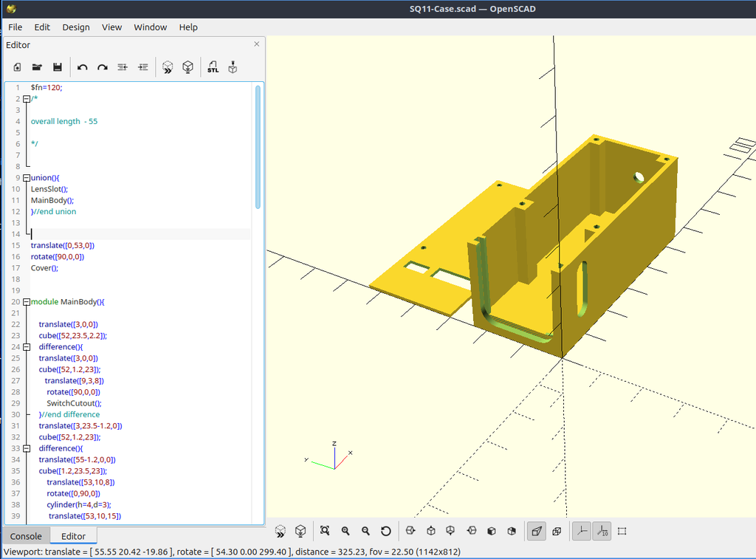Image resolution: width=756 pixels, height=559 pixels.
Task: Undo the last edit
Action: [83, 67]
